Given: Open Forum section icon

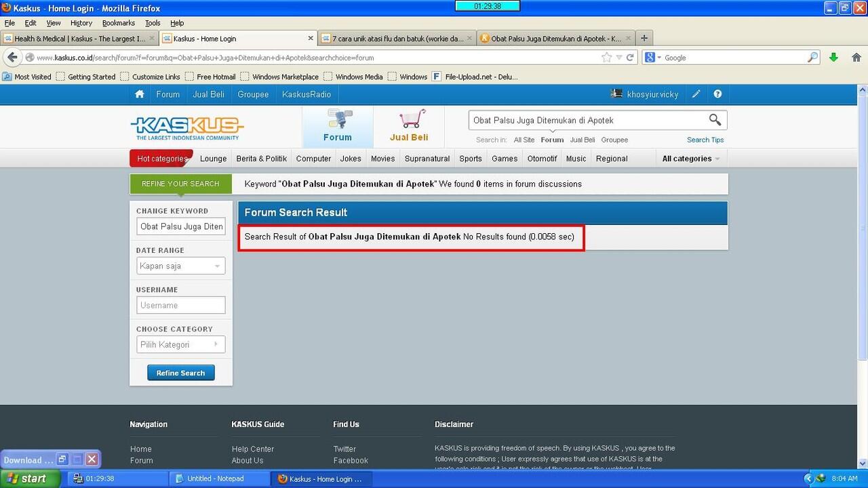Looking at the screenshot, I should tap(338, 126).
